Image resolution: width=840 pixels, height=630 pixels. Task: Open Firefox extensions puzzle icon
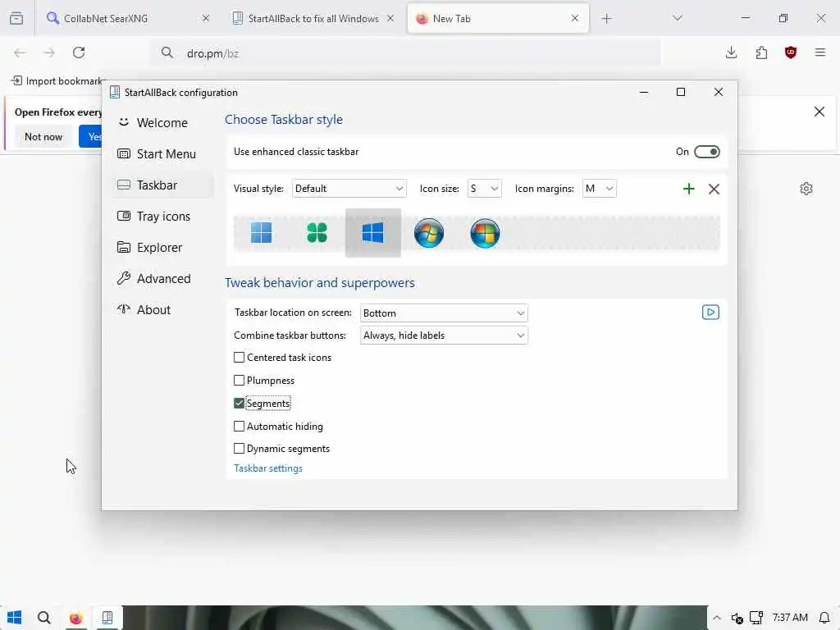point(761,52)
